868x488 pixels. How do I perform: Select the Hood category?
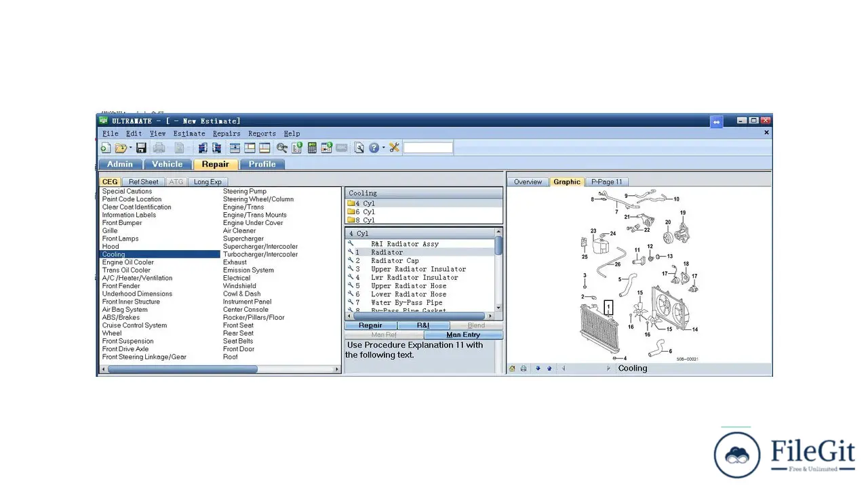[x=111, y=247]
